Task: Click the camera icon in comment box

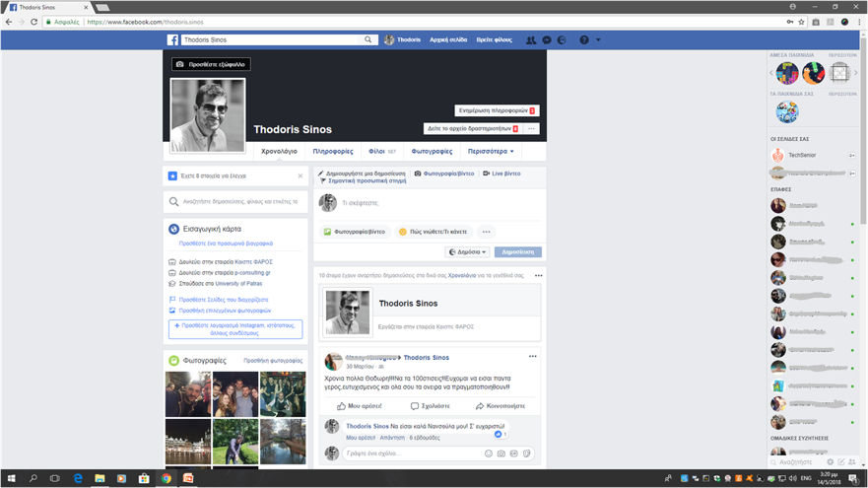Action: (x=501, y=453)
